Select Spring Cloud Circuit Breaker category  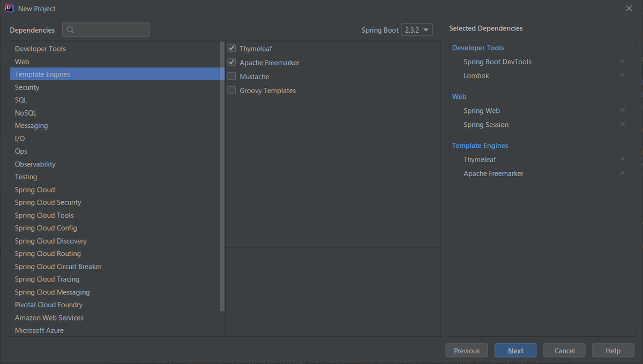115,267
